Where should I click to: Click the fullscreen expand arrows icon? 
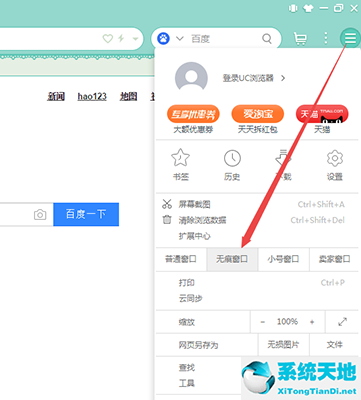342,322
